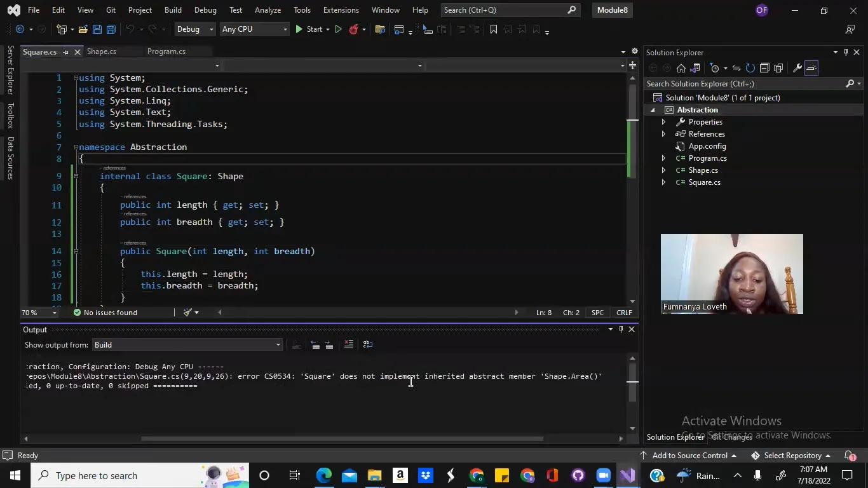The height and width of the screenshot is (488, 868).
Task: Click Select Repository in status bar
Action: point(792,456)
